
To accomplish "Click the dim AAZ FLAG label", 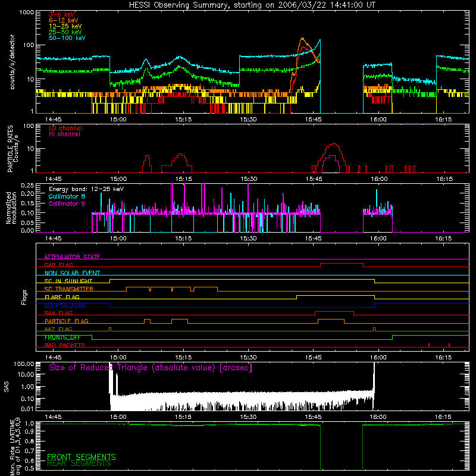I will coord(58,329).
